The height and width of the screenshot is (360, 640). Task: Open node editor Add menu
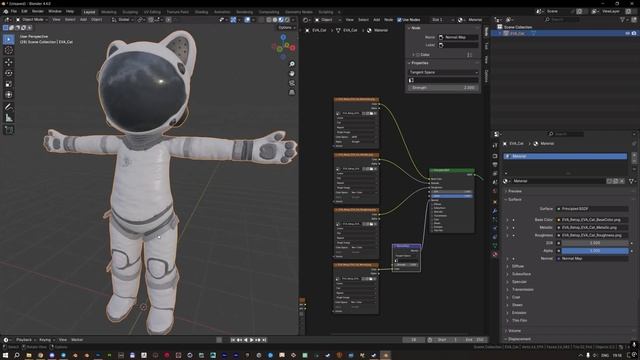376,20
